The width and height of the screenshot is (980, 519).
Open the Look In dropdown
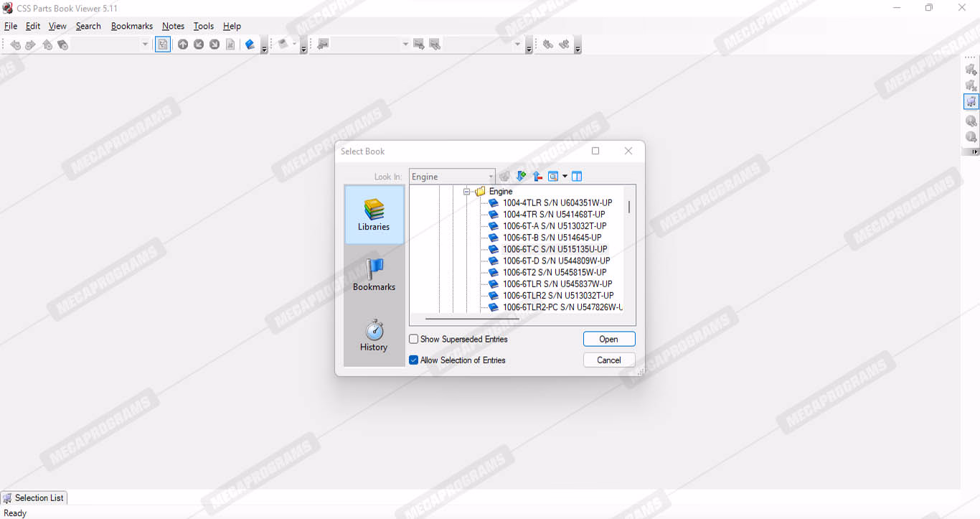pyautogui.click(x=491, y=177)
